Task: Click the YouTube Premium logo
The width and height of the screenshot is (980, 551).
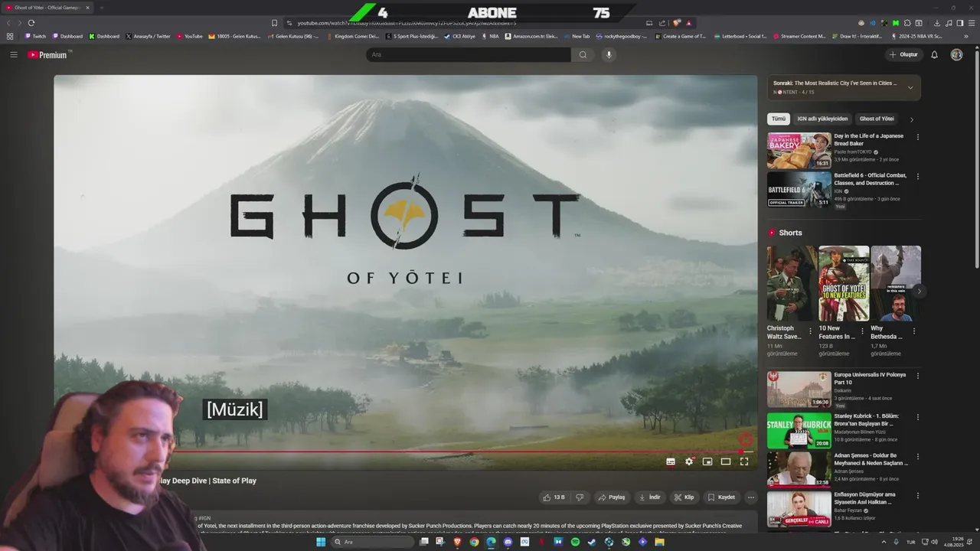Action: (47, 54)
